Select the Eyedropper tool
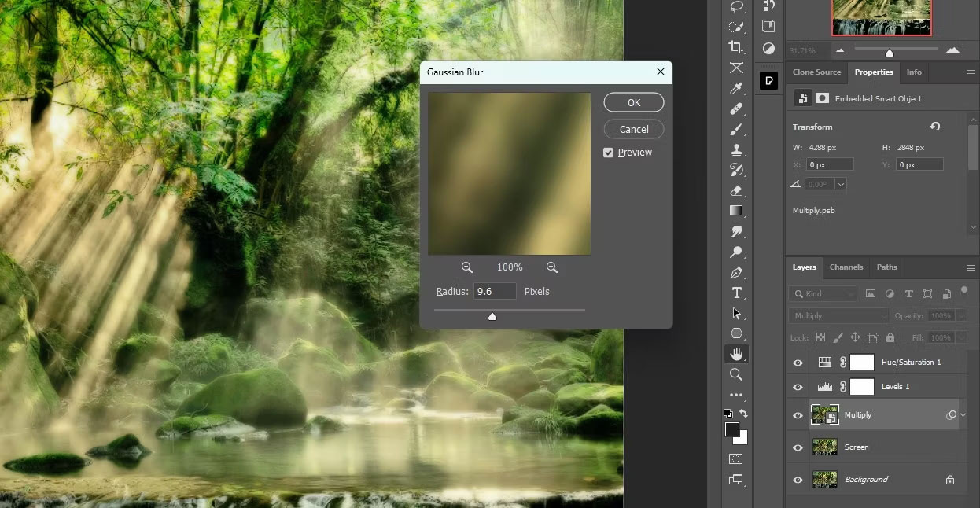This screenshot has width=980, height=508. (x=736, y=88)
